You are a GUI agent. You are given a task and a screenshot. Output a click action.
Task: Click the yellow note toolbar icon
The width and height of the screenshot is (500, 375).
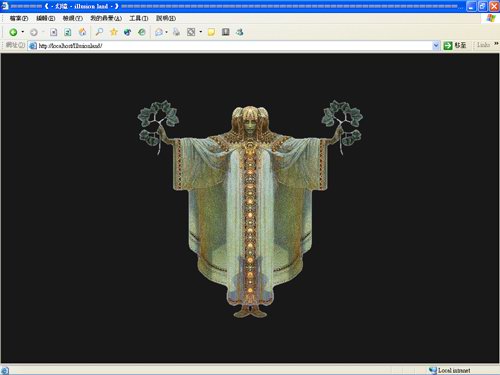click(211, 32)
